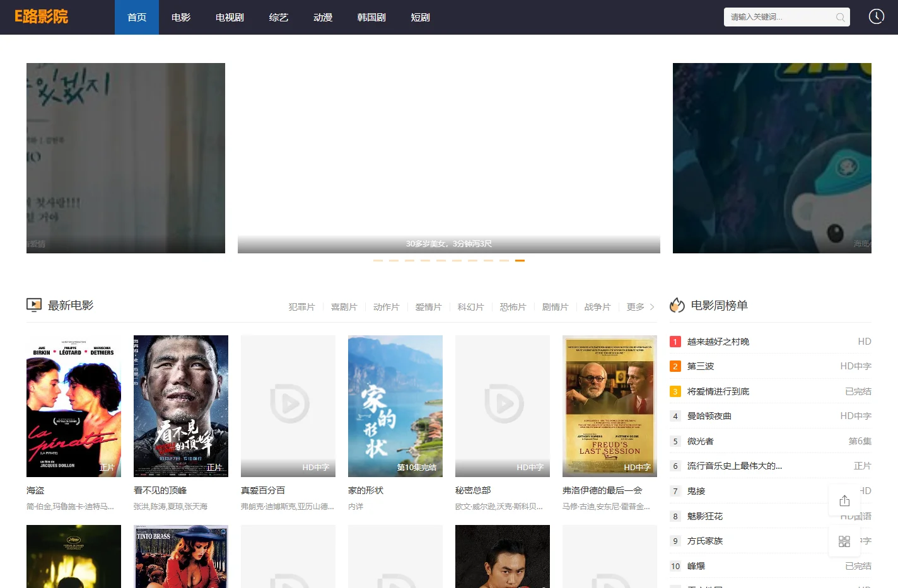The height and width of the screenshot is (588, 898).
Task: Filter by 战争片
Action: pyautogui.click(x=597, y=307)
